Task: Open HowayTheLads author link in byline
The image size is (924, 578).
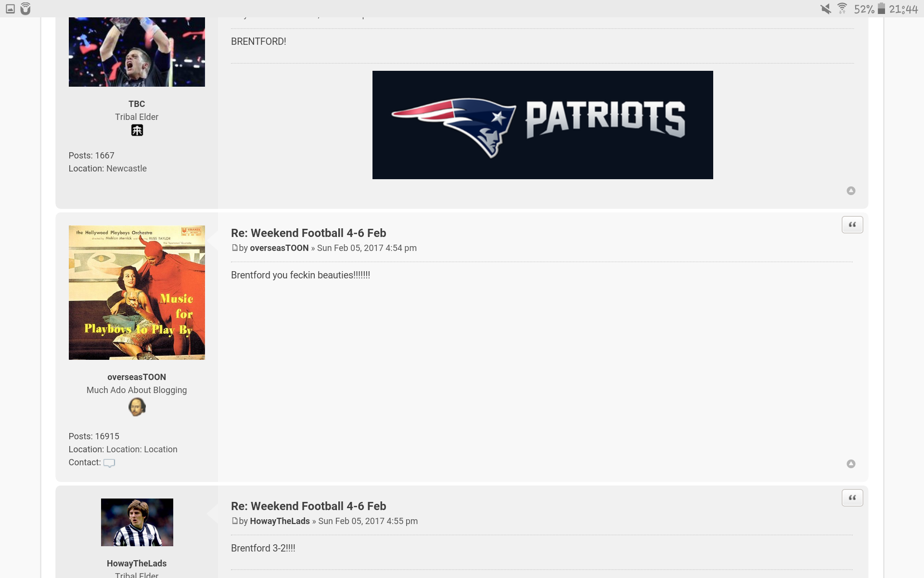Action: (280, 521)
